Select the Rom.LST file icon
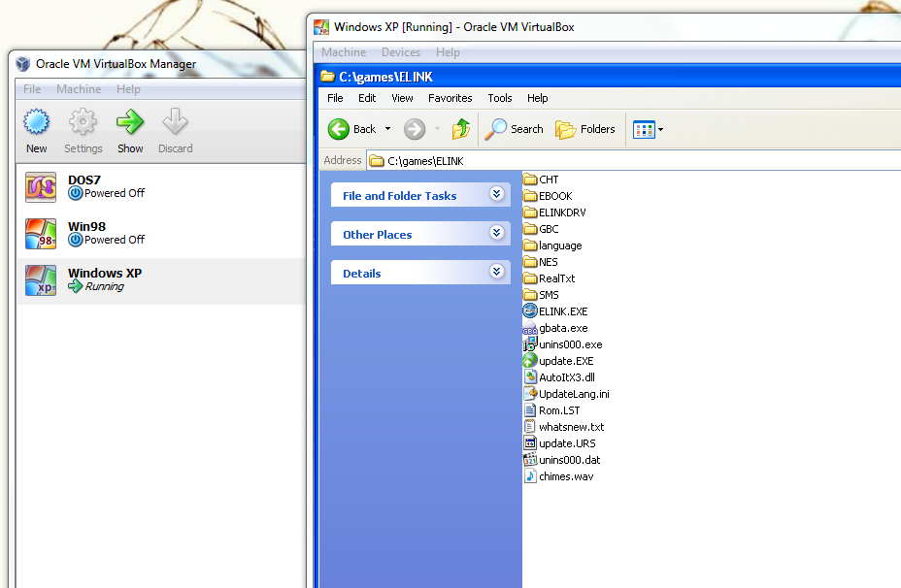 tap(530, 410)
